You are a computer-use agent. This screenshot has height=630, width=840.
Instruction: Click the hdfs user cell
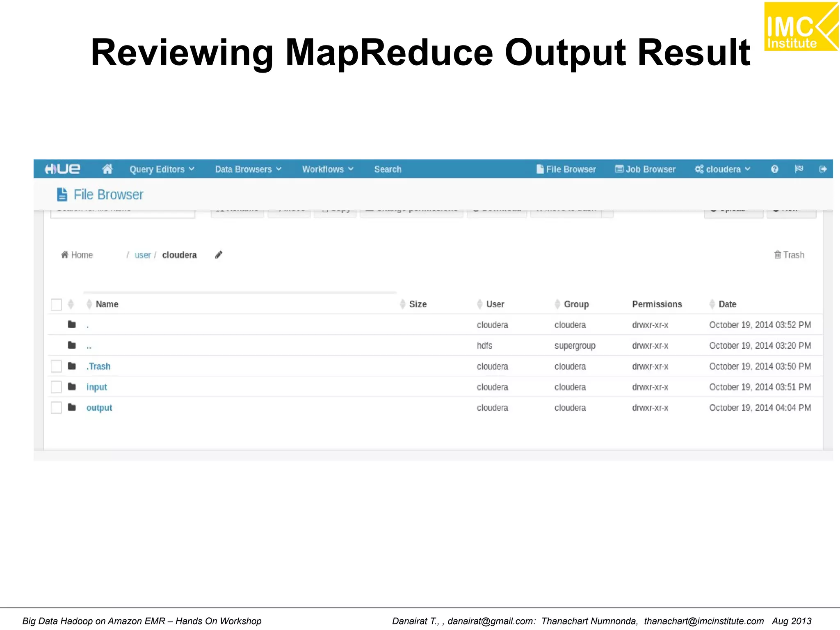(484, 346)
